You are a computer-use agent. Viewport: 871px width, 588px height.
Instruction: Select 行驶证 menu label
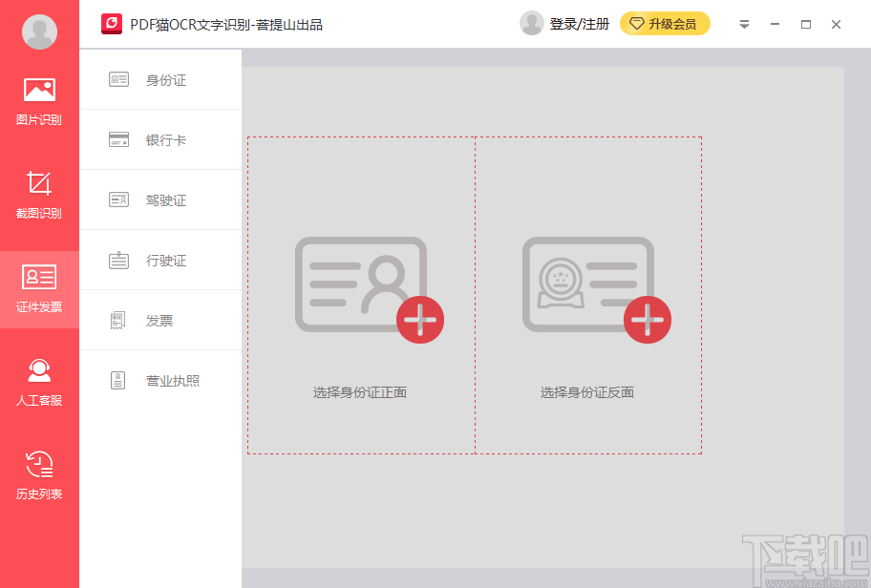pyautogui.click(x=166, y=261)
